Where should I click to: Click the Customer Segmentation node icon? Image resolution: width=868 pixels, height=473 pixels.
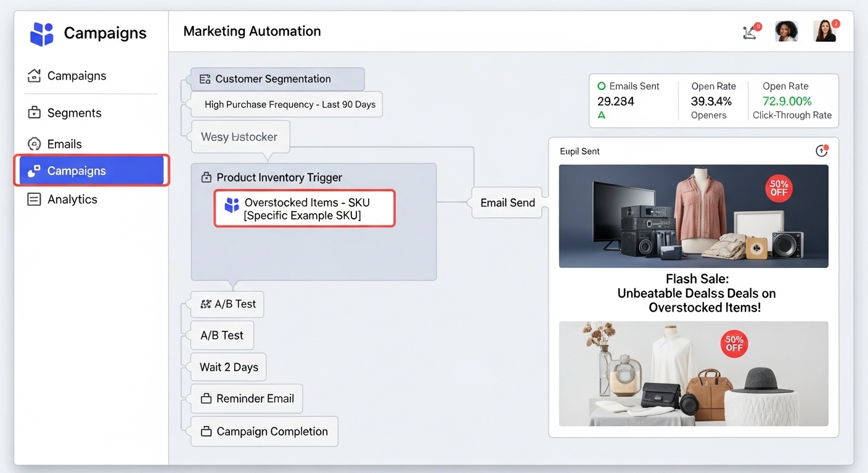tap(205, 79)
